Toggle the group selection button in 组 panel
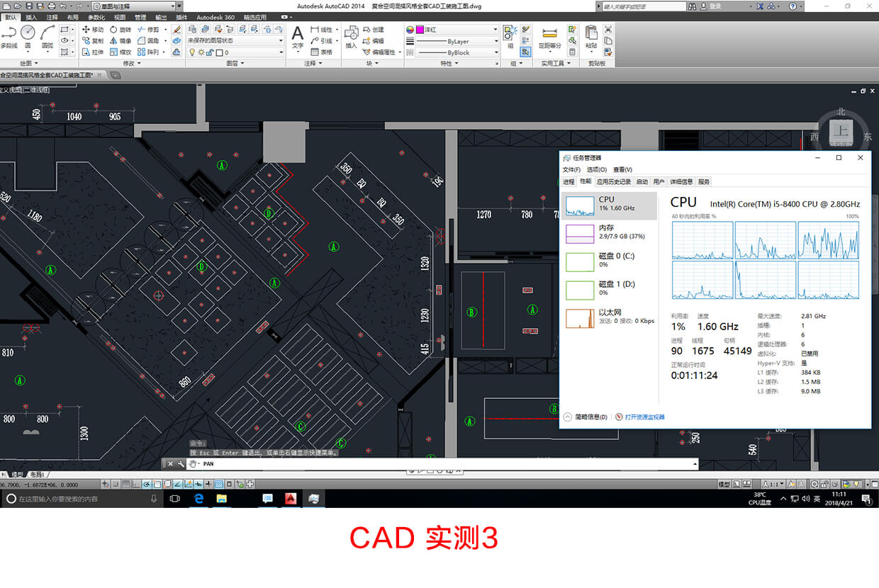Screen dimensions: 879x588 point(525,52)
